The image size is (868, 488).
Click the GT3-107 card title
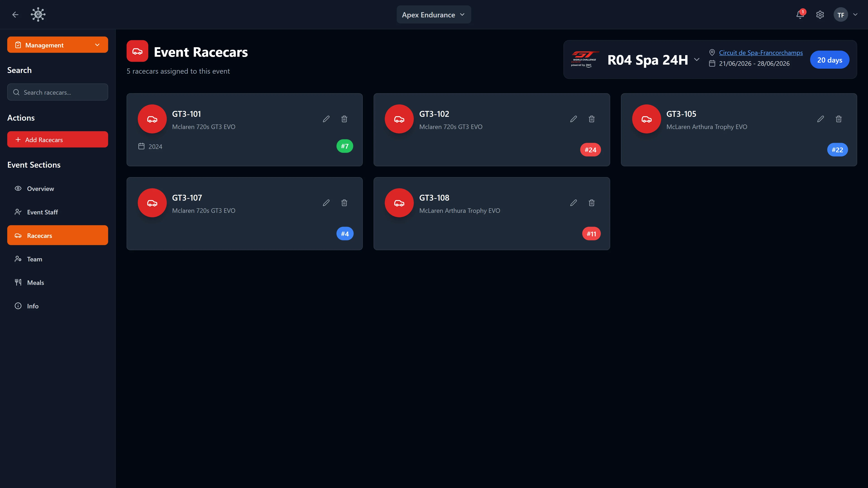click(187, 198)
